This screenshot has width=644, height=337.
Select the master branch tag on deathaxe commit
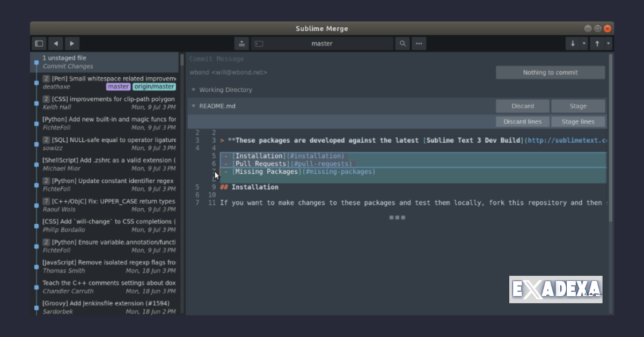coord(118,86)
